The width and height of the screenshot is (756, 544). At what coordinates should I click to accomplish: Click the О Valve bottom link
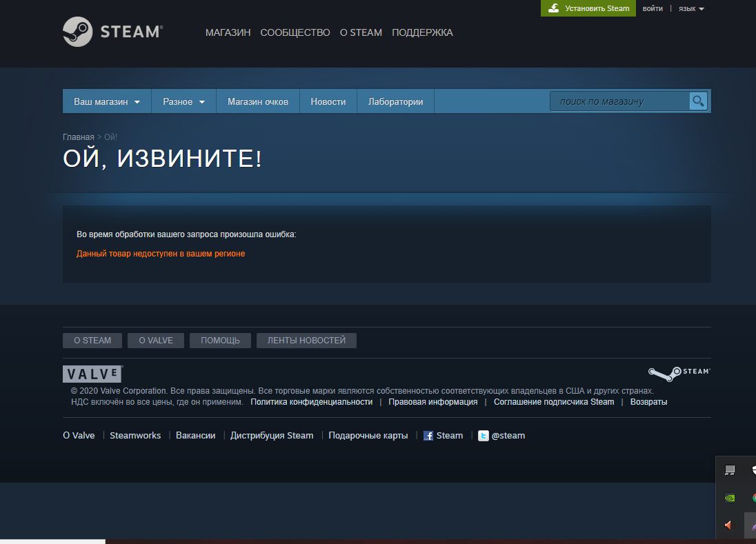[79, 436]
